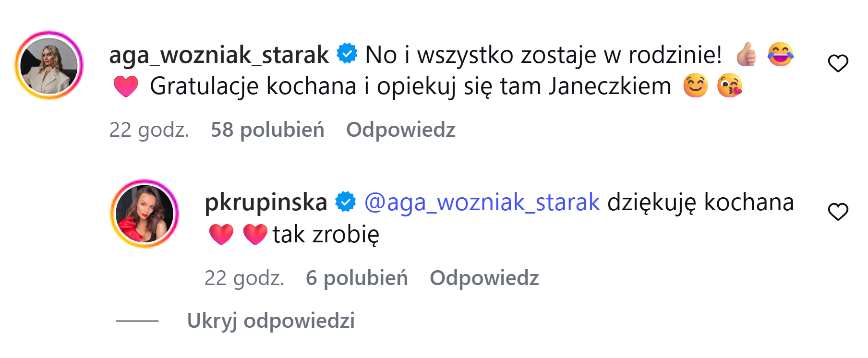Click the "22 godz." timestamp of the first comment
This screenshot has height=358, width=868.
[149, 130]
